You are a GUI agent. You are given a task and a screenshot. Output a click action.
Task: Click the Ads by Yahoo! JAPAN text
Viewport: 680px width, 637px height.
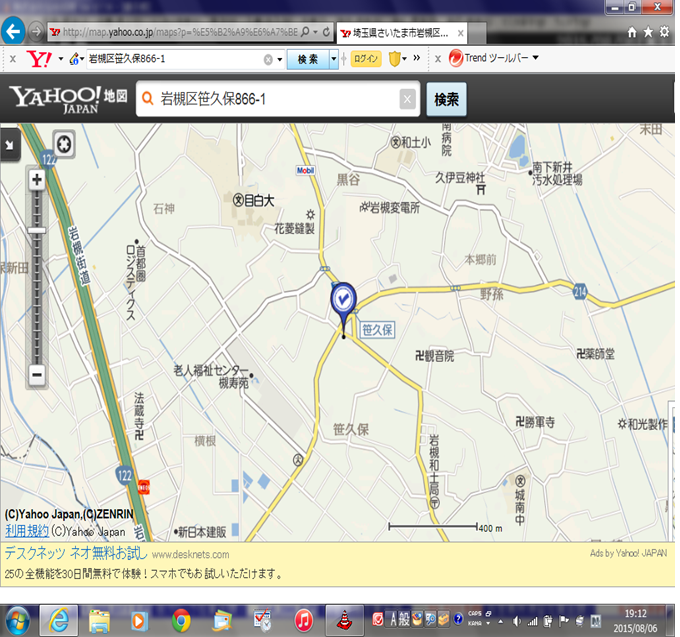628,553
